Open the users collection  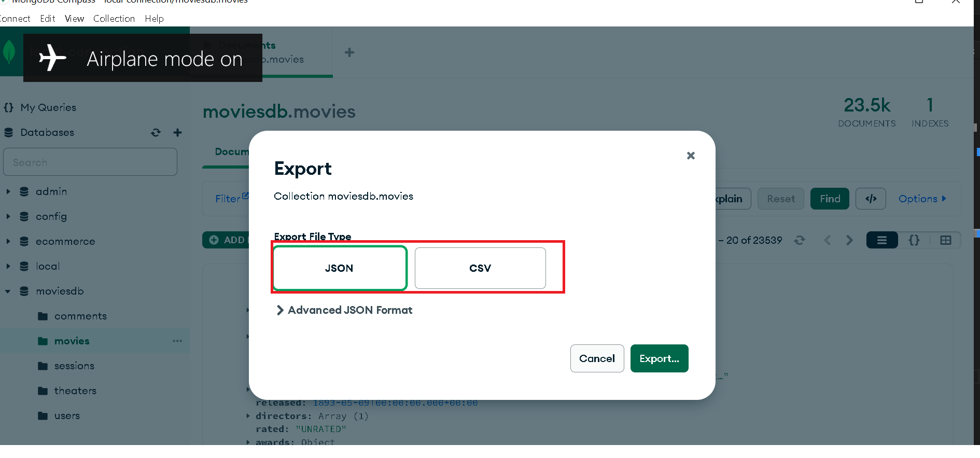[67, 415]
